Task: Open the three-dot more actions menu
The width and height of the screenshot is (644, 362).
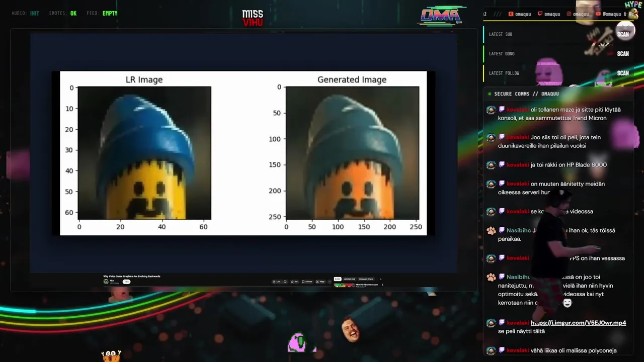Action: click(x=330, y=282)
